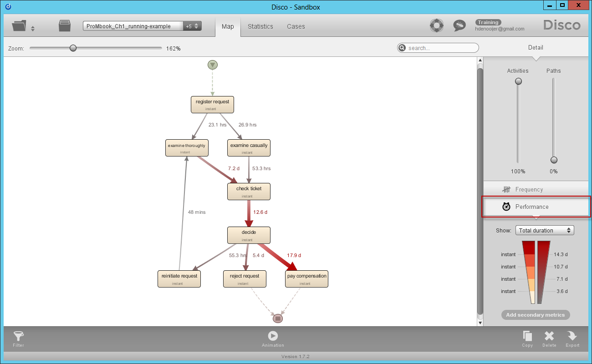Switch to the Map tab
This screenshot has width=592, height=364.
228,26
